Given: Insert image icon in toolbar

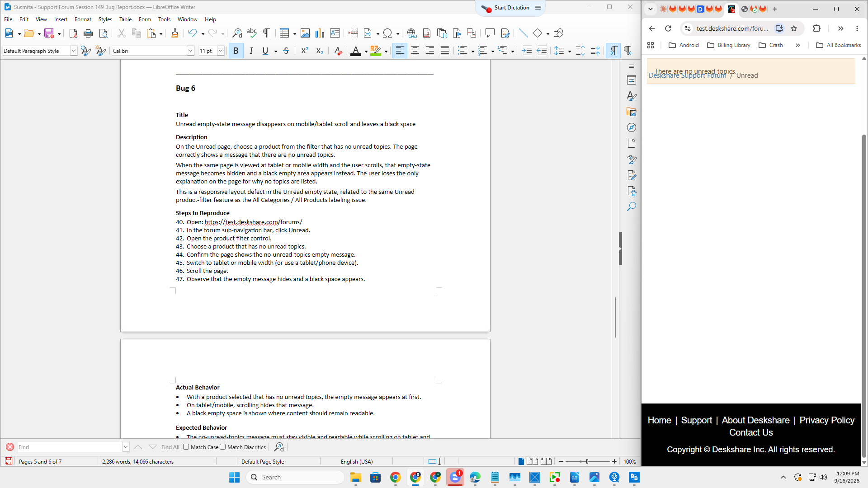Looking at the screenshot, I should point(305,33).
